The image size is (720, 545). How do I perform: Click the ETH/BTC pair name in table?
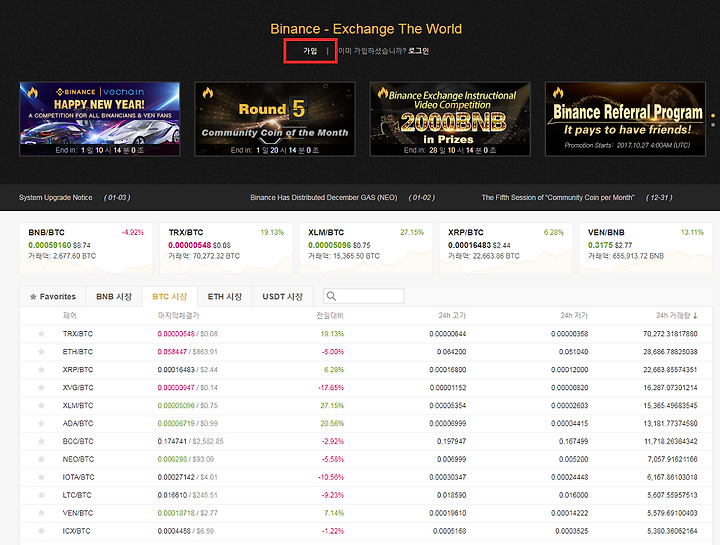click(x=78, y=352)
